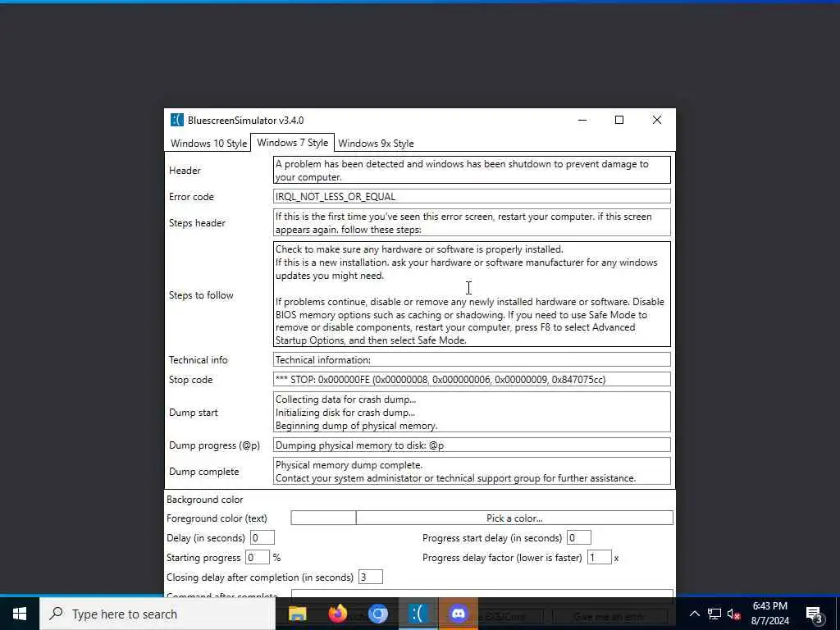
Task: Launch Firefox from the taskbar
Action: pyautogui.click(x=337, y=614)
